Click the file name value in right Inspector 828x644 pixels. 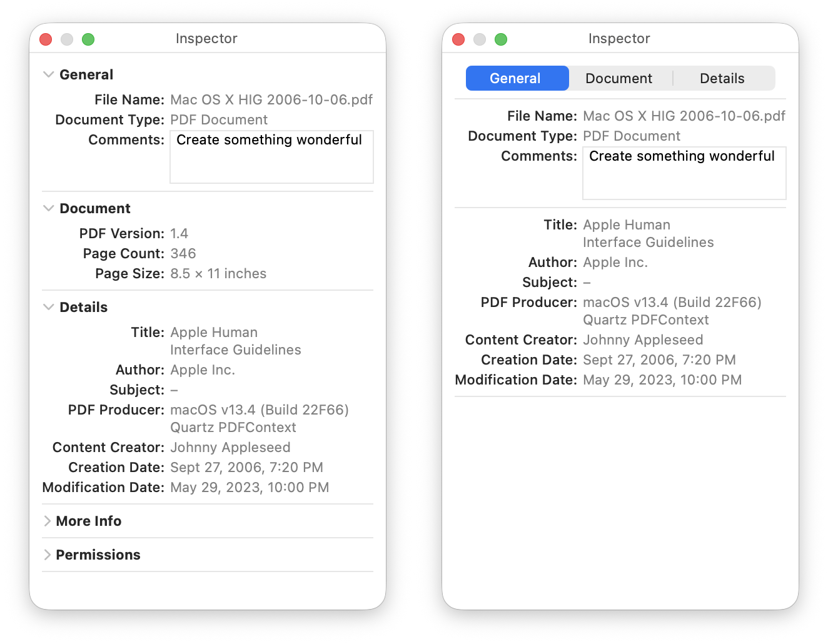point(684,116)
